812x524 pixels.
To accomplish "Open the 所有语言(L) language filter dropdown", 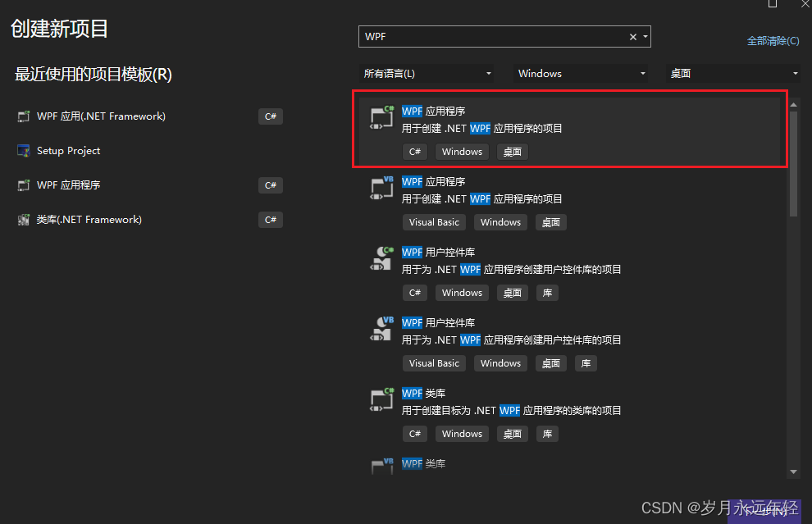I will tap(427, 74).
